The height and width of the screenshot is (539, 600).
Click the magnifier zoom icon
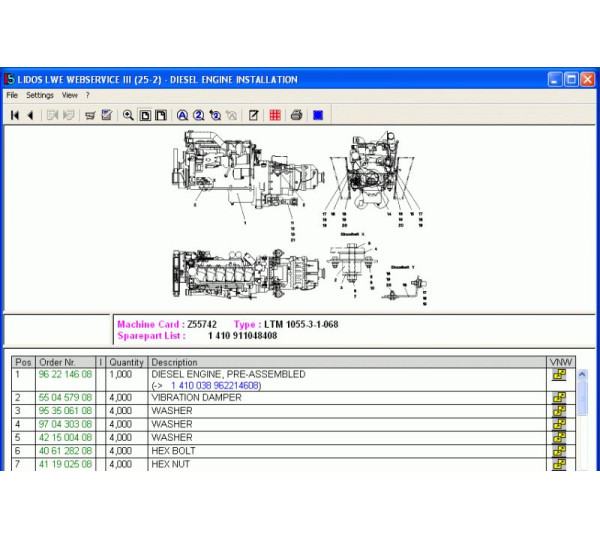(x=128, y=115)
